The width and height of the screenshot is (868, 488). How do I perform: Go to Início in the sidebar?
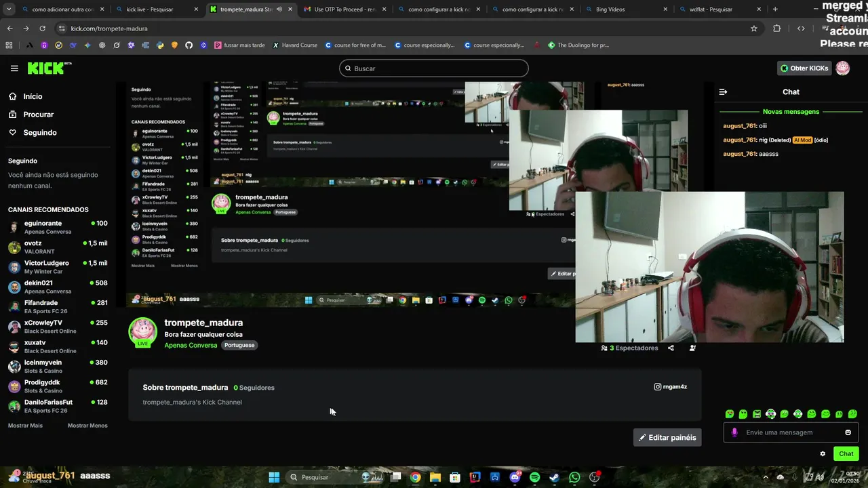tap(26, 96)
